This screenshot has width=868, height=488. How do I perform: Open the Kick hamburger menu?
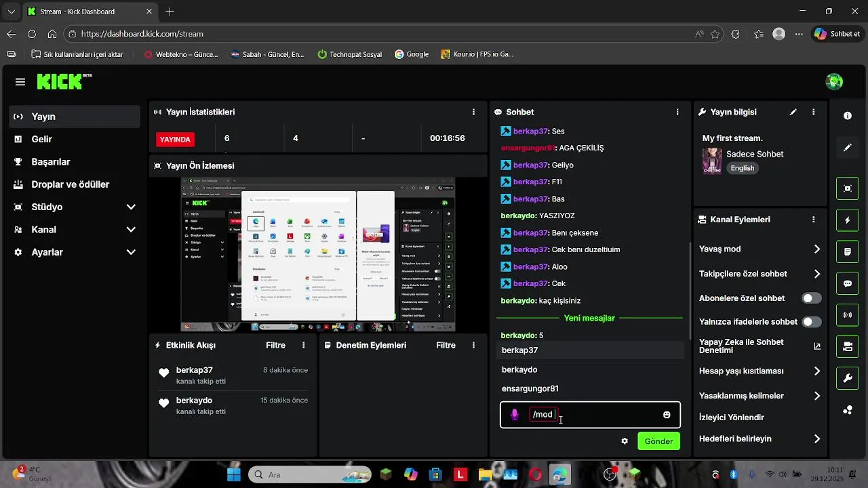pos(20,82)
